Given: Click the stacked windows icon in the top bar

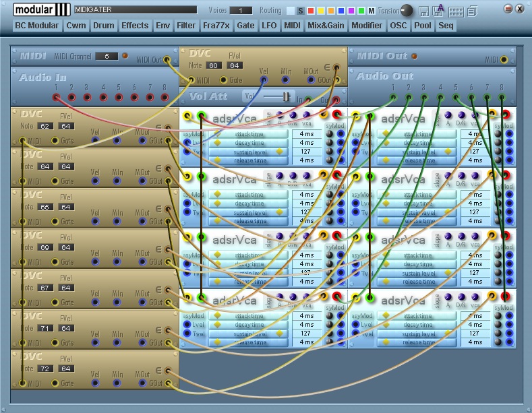Looking at the screenshot, I should [x=472, y=11].
